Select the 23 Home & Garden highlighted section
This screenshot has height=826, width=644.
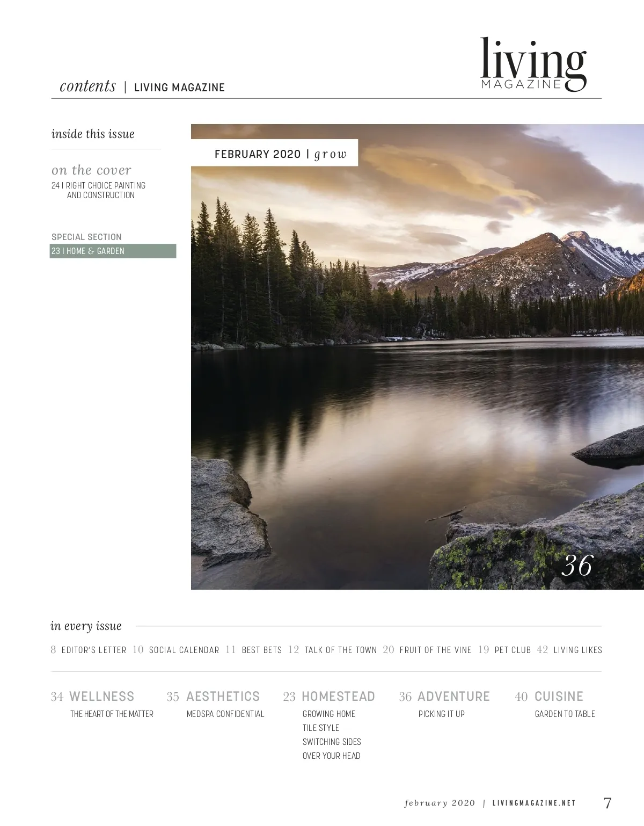pyautogui.click(x=113, y=251)
